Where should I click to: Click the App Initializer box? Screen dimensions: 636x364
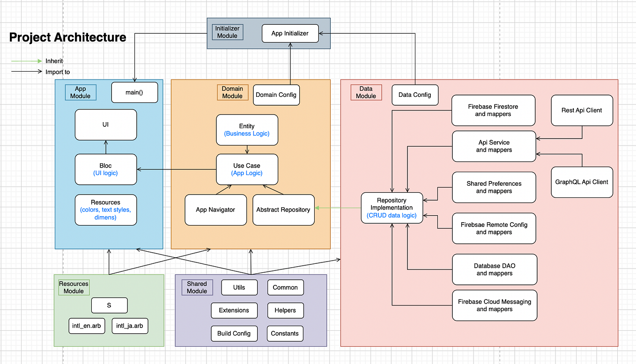tap(290, 33)
